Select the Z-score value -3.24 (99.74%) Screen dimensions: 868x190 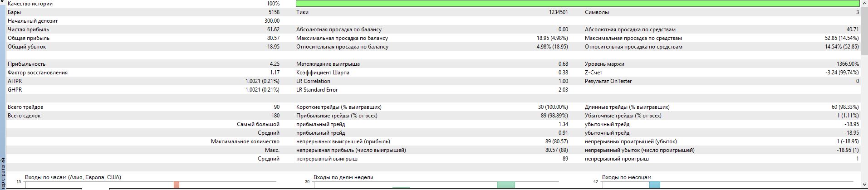point(842,73)
